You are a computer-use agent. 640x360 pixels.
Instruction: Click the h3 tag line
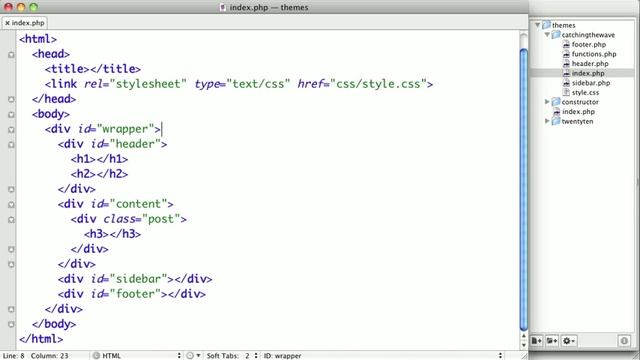coord(112,234)
